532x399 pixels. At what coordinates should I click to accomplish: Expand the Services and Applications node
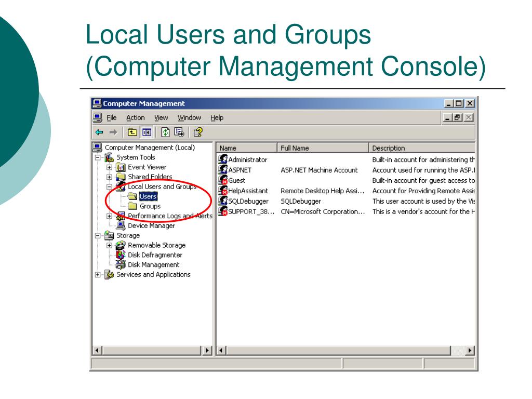98,275
